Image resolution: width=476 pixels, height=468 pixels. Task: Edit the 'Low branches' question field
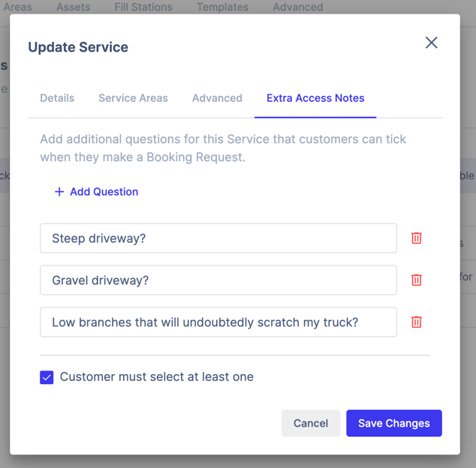(218, 322)
